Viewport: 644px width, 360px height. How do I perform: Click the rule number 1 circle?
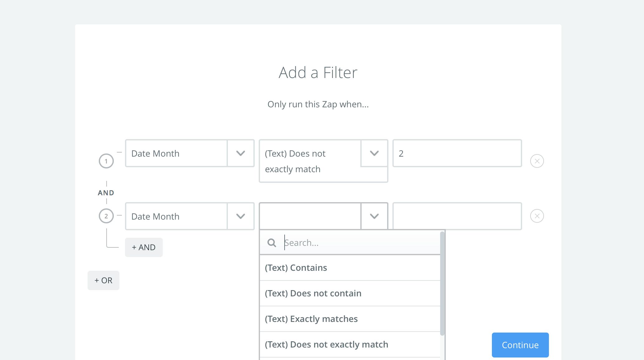pyautogui.click(x=106, y=161)
